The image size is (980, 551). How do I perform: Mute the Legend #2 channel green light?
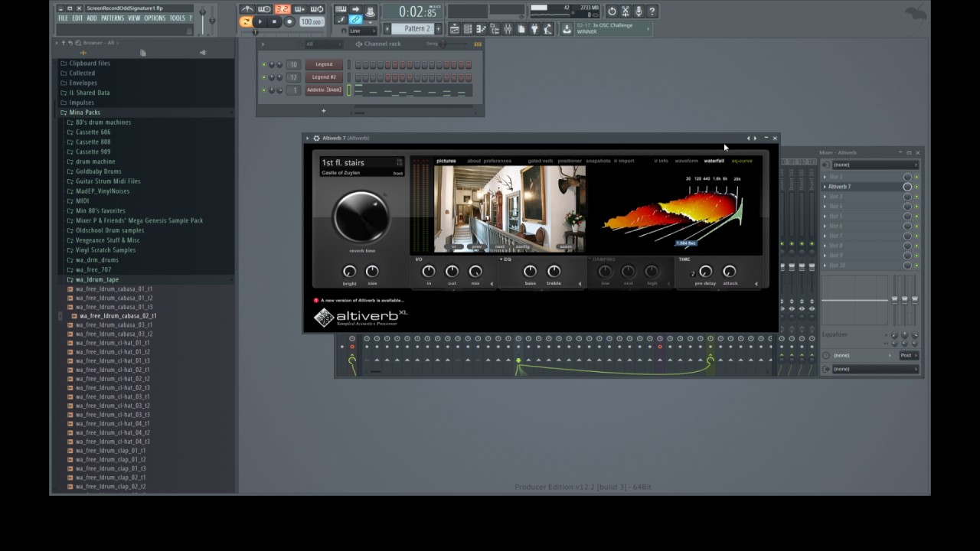(x=264, y=77)
